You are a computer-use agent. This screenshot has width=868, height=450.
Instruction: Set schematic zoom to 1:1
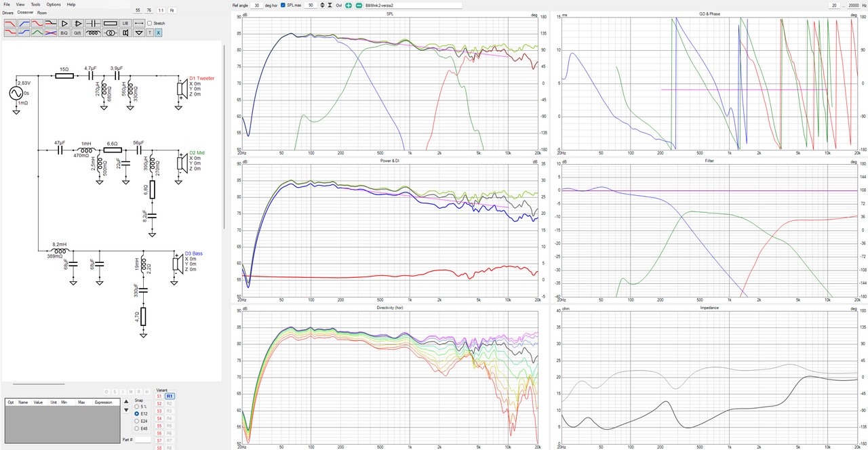coord(161,11)
